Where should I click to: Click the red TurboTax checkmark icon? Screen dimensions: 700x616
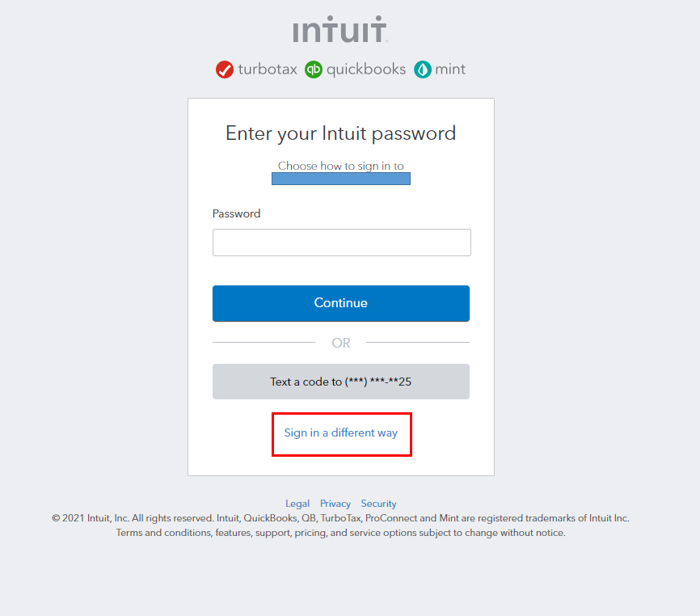pyautogui.click(x=225, y=70)
